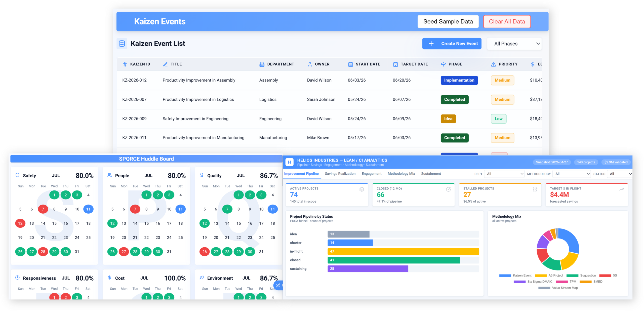Click the sustaining bar showing 25
Viewport: 644px width, 311px height.
click(368, 268)
